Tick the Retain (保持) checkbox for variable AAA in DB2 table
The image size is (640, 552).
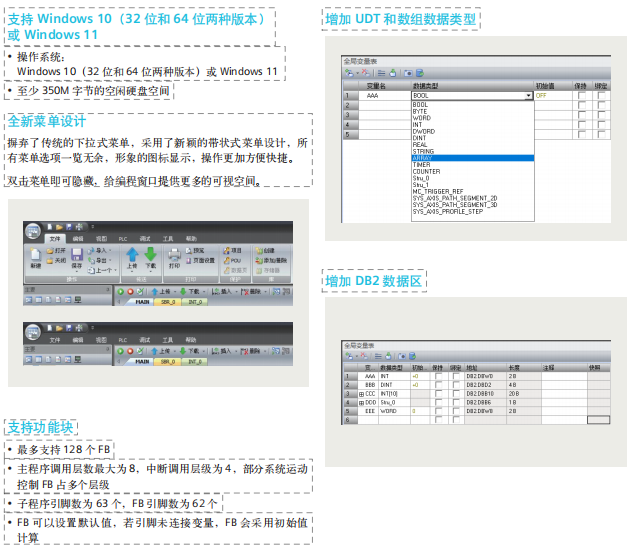click(x=437, y=376)
